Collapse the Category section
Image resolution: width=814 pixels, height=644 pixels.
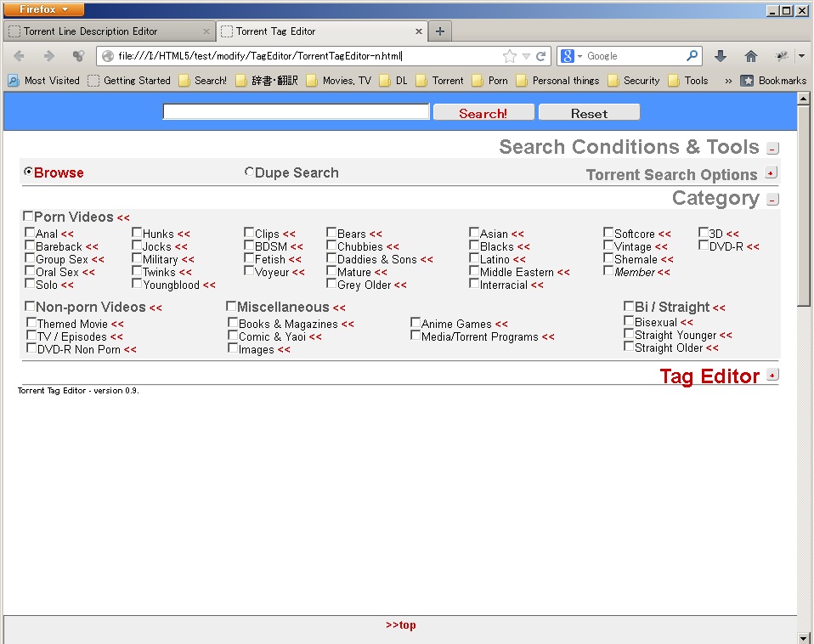(x=772, y=200)
